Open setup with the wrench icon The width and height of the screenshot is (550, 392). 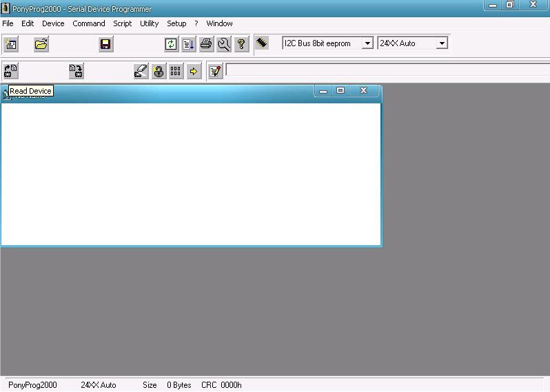(x=224, y=44)
